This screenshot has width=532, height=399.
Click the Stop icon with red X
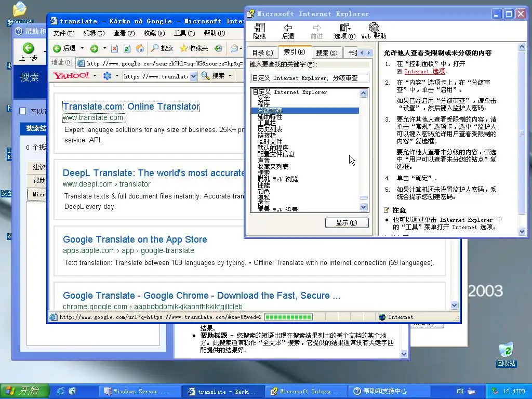pyautogui.click(x=115, y=48)
